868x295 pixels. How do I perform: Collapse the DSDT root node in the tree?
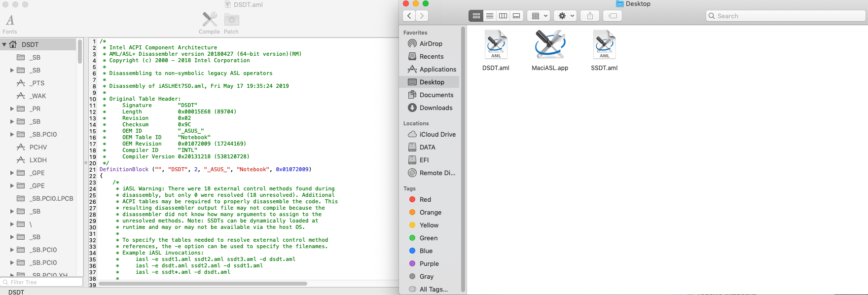click(4, 44)
